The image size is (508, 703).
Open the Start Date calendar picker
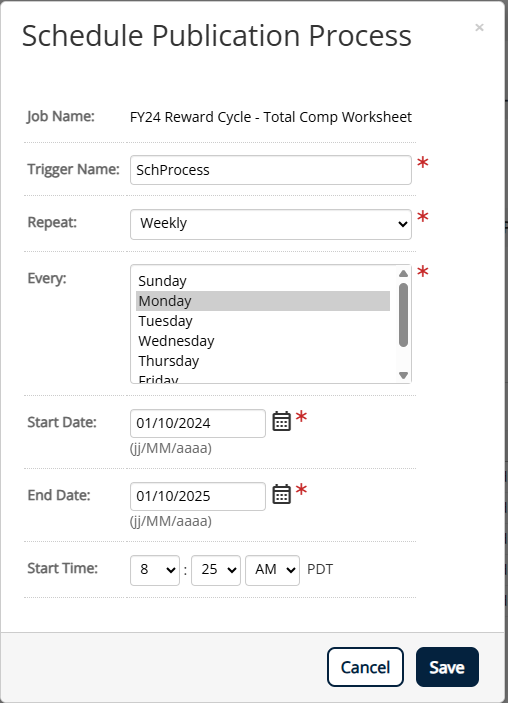282,421
